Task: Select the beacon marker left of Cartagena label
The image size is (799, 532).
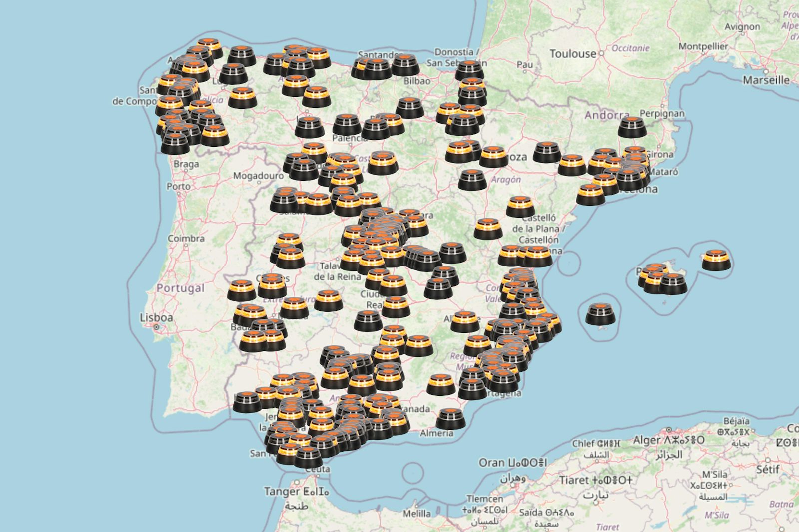Action: [x=472, y=389]
